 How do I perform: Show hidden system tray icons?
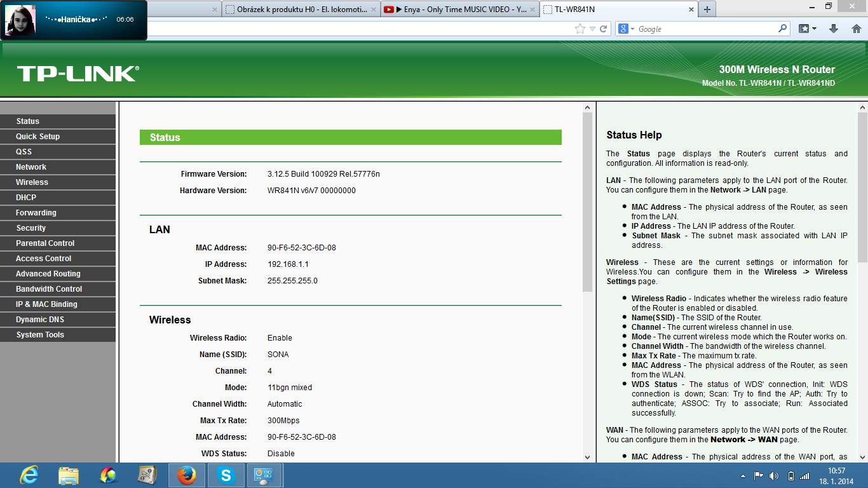(743, 476)
